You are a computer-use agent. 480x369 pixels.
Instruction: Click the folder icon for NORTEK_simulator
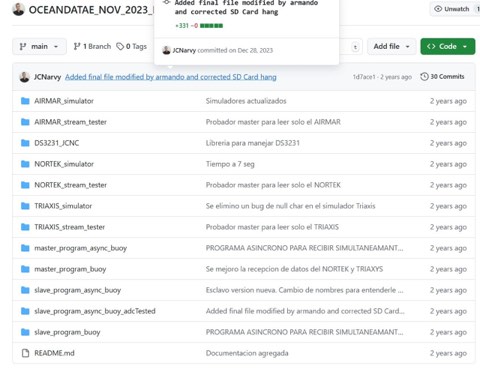(x=25, y=164)
